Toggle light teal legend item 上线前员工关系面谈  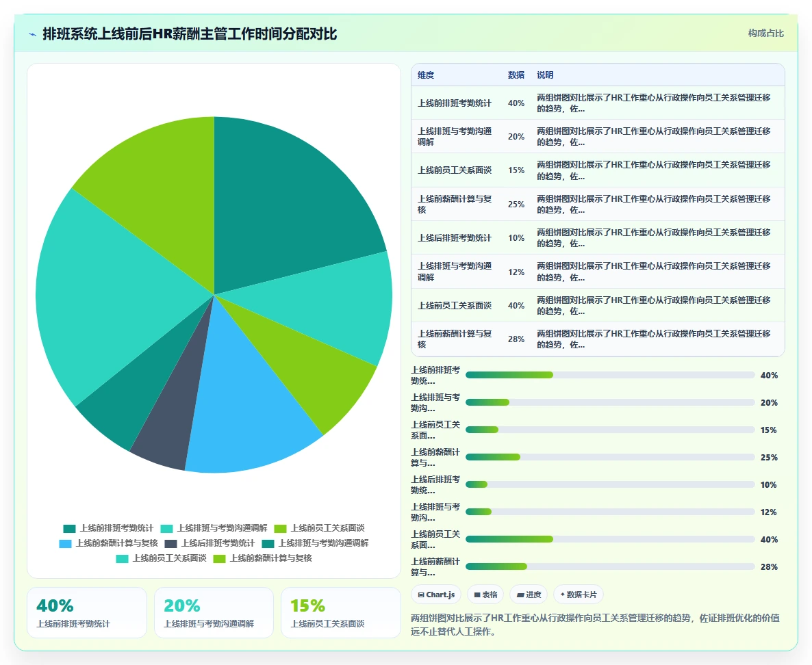(x=161, y=558)
